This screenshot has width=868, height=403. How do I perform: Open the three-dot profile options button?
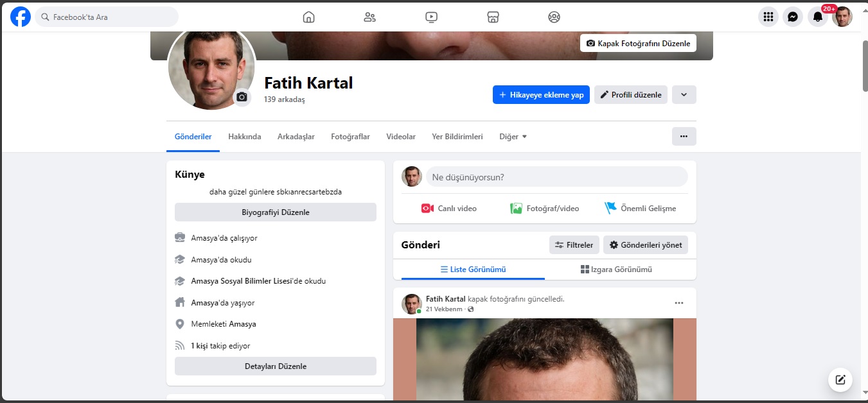click(684, 137)
